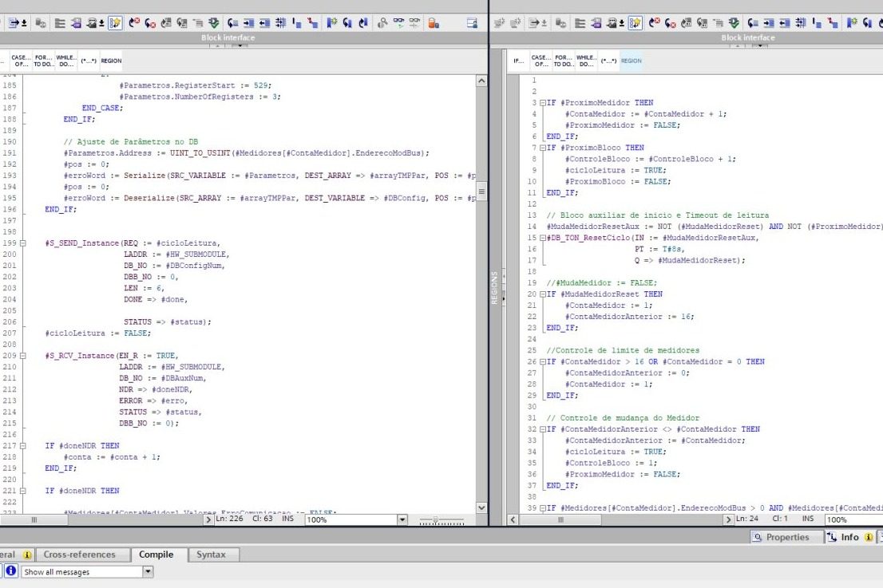The image size is (883, 588).
Task: Insert WHILE DO loop in left editor
Action: 66,61
